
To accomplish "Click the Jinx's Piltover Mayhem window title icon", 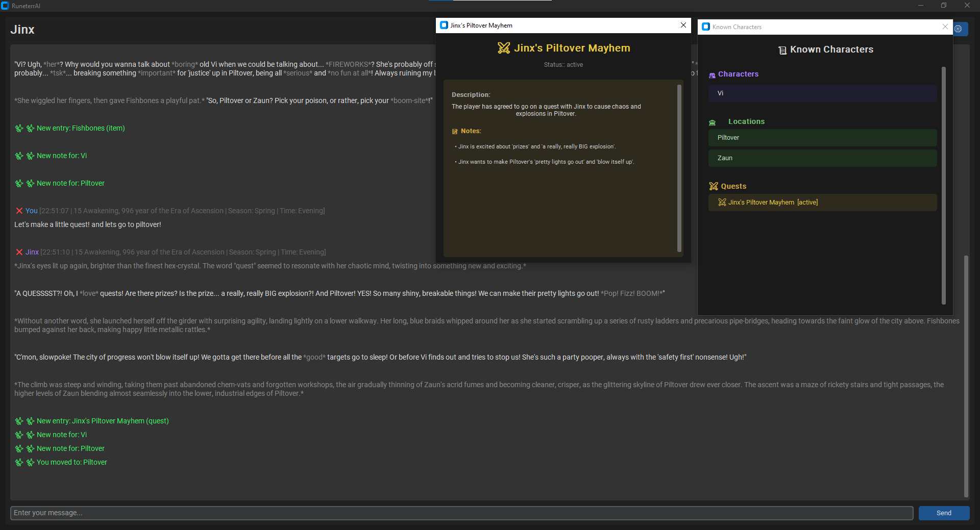I will (444, 25).
